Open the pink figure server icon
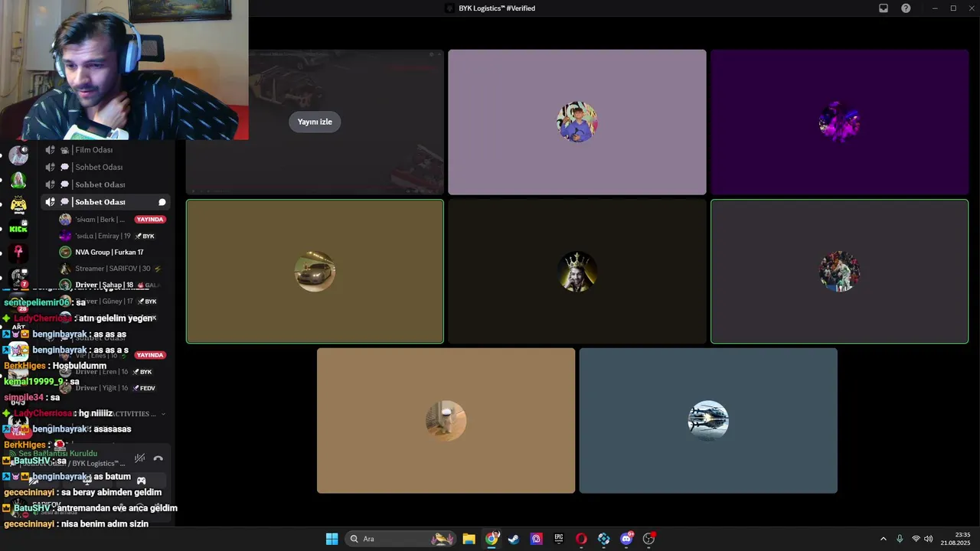This screenshot has width=980, height=551. point(18,252)
